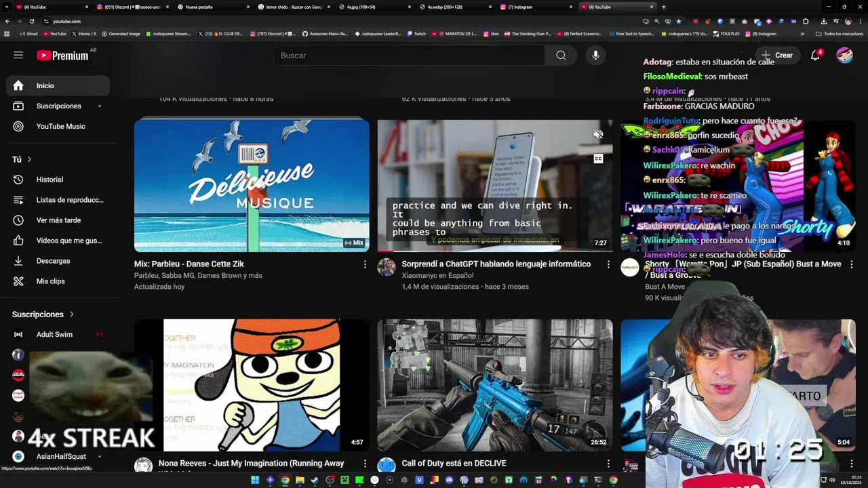
Task: Switch to the Instagram browser tab
Action: pyautogui.click(x=536, y=7)
